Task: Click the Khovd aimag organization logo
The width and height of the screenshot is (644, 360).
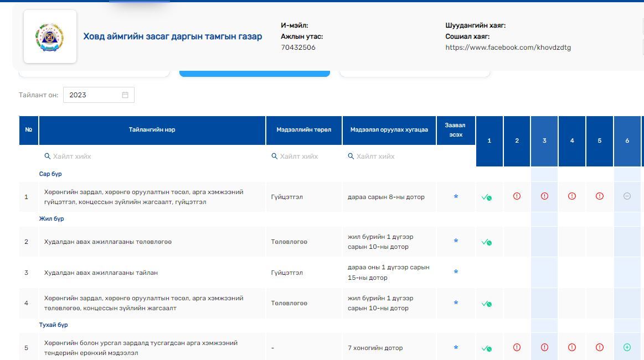Action: coord(50,37)
